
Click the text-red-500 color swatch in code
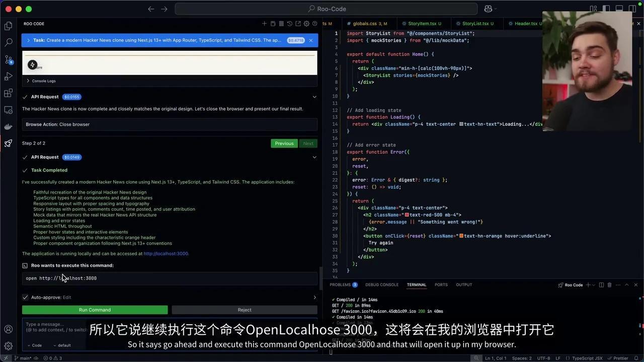(x=407, y=215)
